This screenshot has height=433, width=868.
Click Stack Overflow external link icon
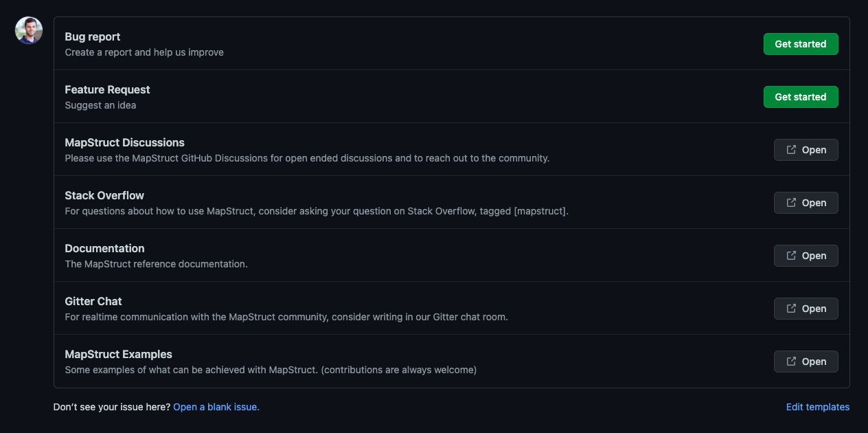point(791,203)
